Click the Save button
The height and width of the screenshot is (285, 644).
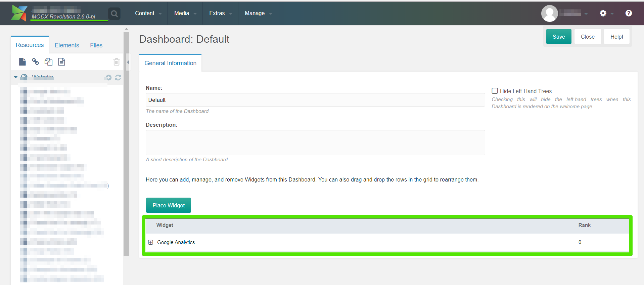pyautogui.click(x=559, y=37)
